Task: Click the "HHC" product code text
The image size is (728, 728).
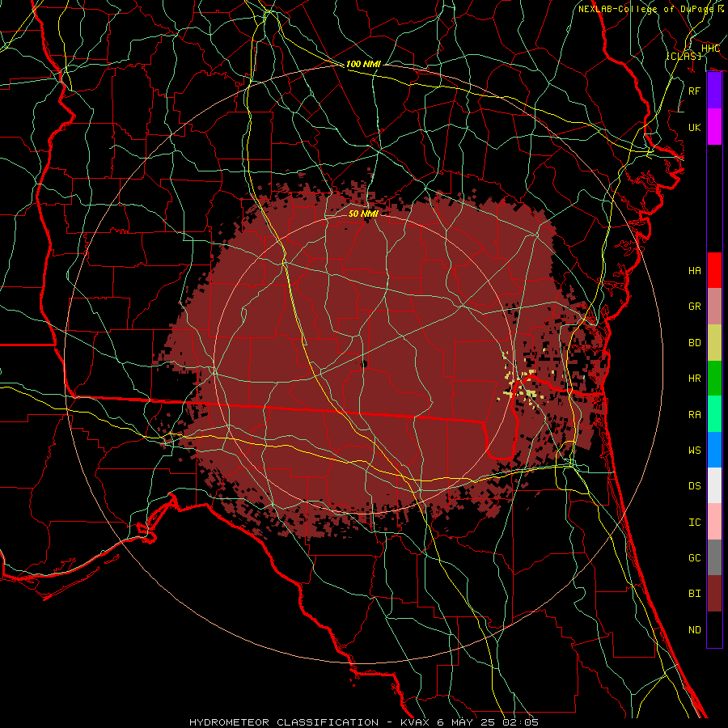Action: [710, 49]
